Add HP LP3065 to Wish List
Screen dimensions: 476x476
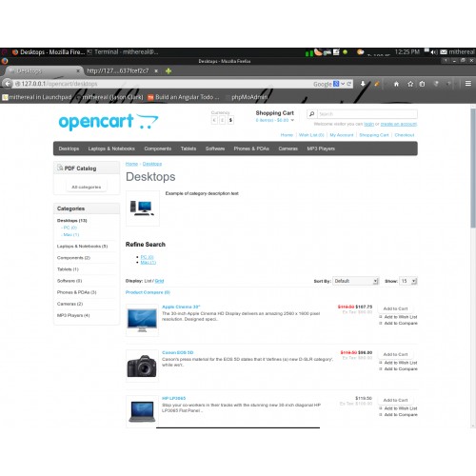401,408
